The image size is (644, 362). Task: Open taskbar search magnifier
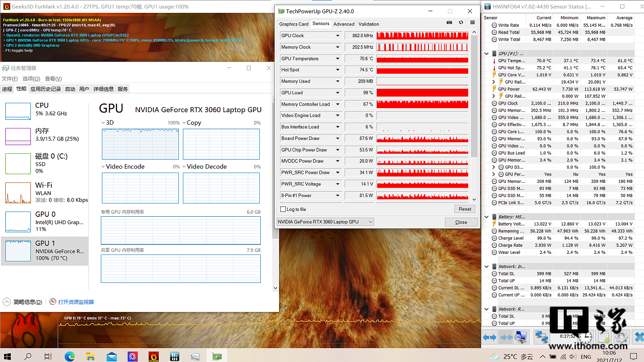(x=28, y=356)
